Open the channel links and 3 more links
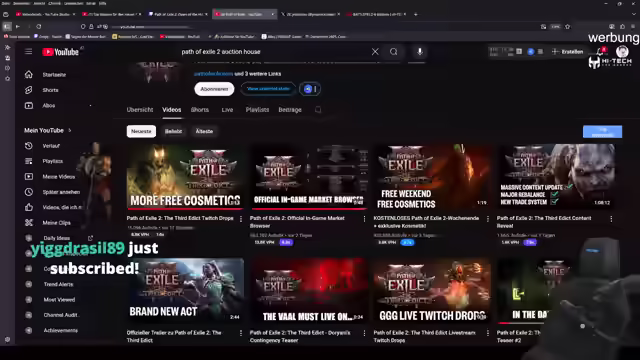640x360 pixels. pos(238,74)
